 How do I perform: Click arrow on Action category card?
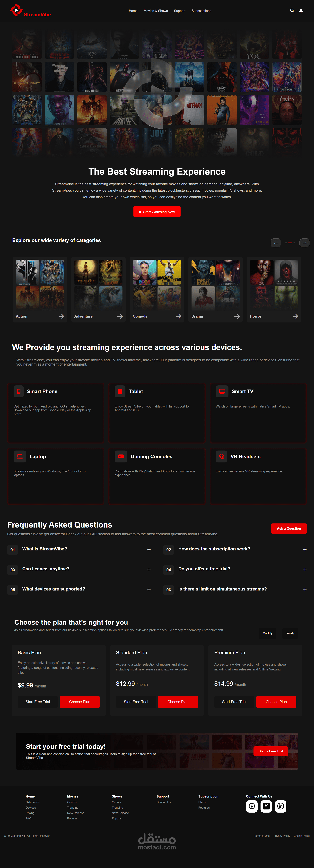61,316
